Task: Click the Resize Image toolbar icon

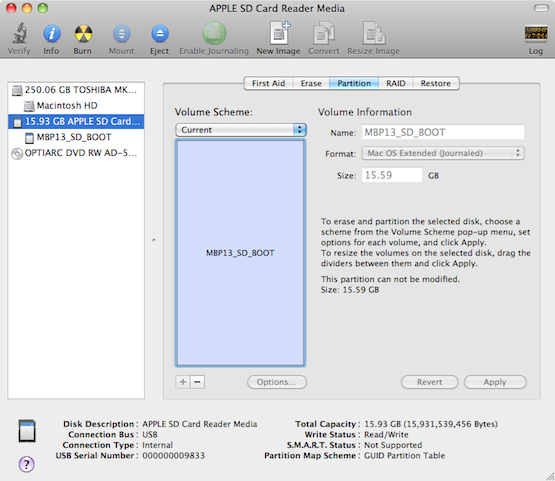Action: (374, 33)
